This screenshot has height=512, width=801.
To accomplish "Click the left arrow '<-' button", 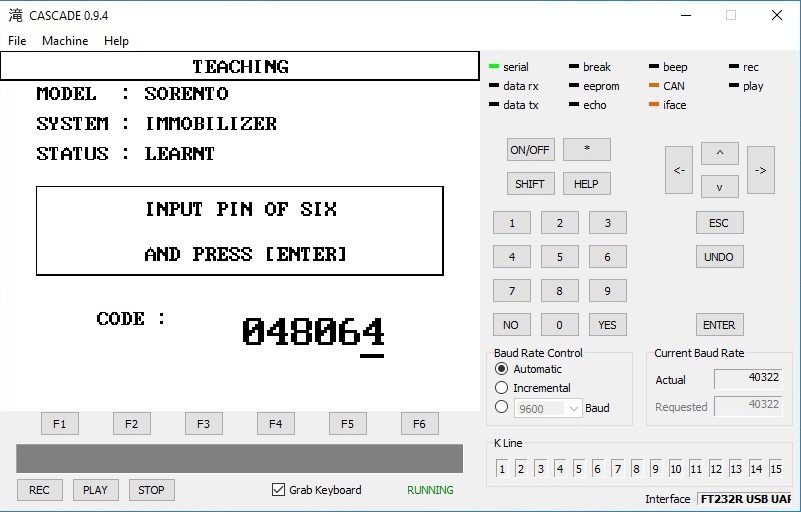I will (678, 170).
